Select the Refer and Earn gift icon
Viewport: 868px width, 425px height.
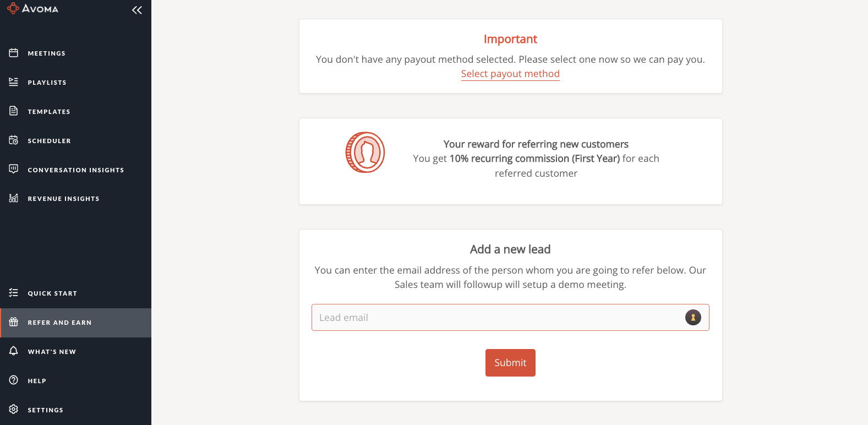(14, 322)
